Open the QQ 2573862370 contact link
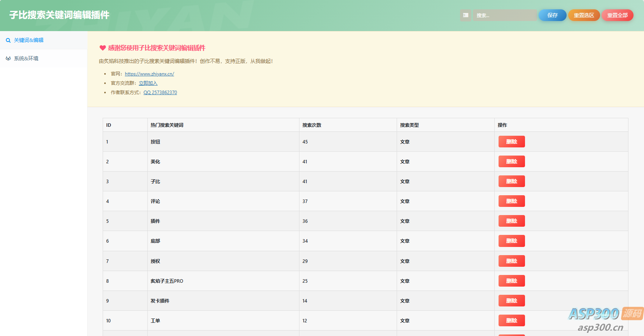This screenshot has width=644, height=336. (x=160, y=93)
